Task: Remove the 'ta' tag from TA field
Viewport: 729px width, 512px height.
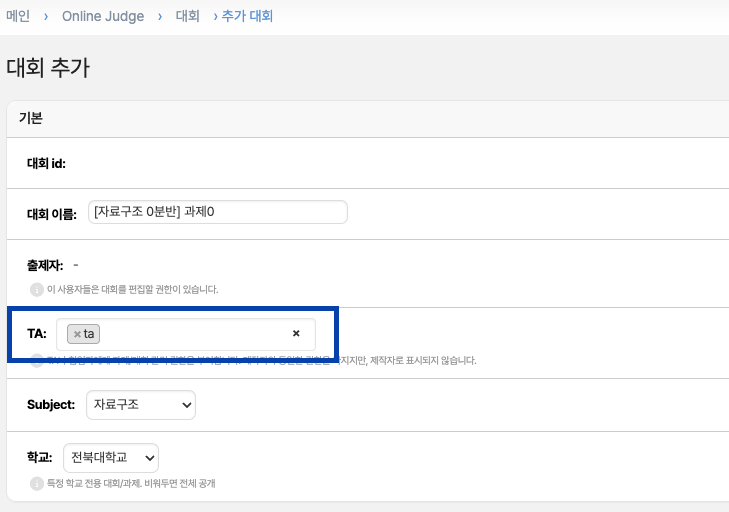Action: click(77, 334)
